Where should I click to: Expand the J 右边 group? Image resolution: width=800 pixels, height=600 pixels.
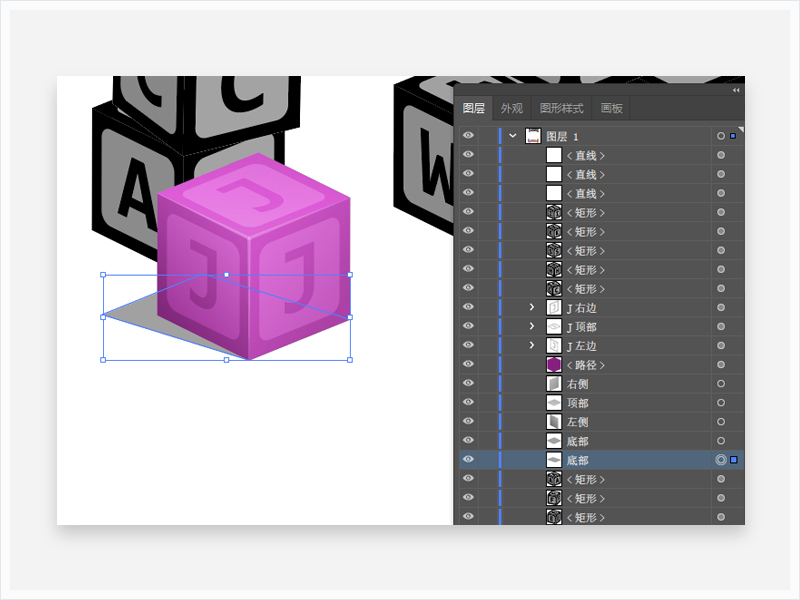(532, 308)
